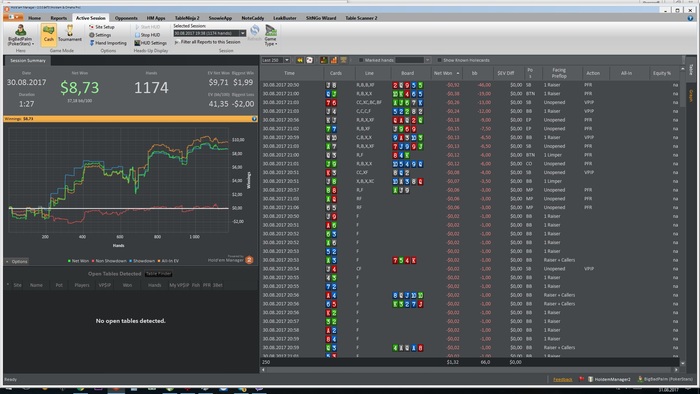This screenshot has height=394, width=700.
Task: Click the Table Finder button
Action: point(158,274)
